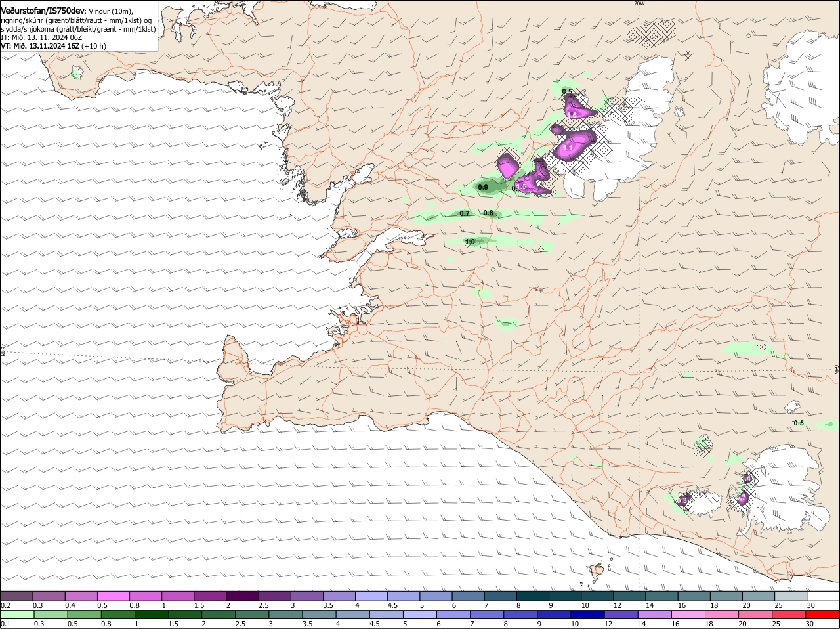840x629 pixels.
Task: Select lower legend swatch between 16 and 18
Action: [x=688, y=615]
